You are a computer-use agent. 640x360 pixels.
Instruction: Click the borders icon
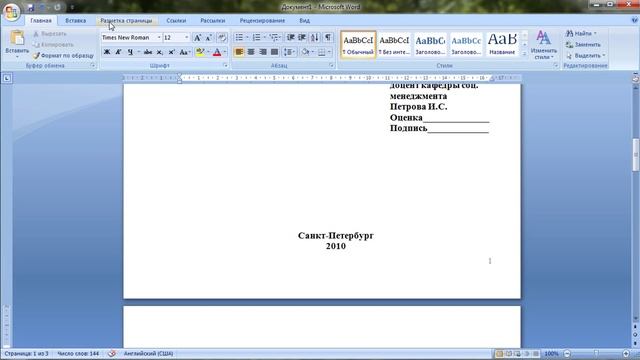tap(322, 52)
